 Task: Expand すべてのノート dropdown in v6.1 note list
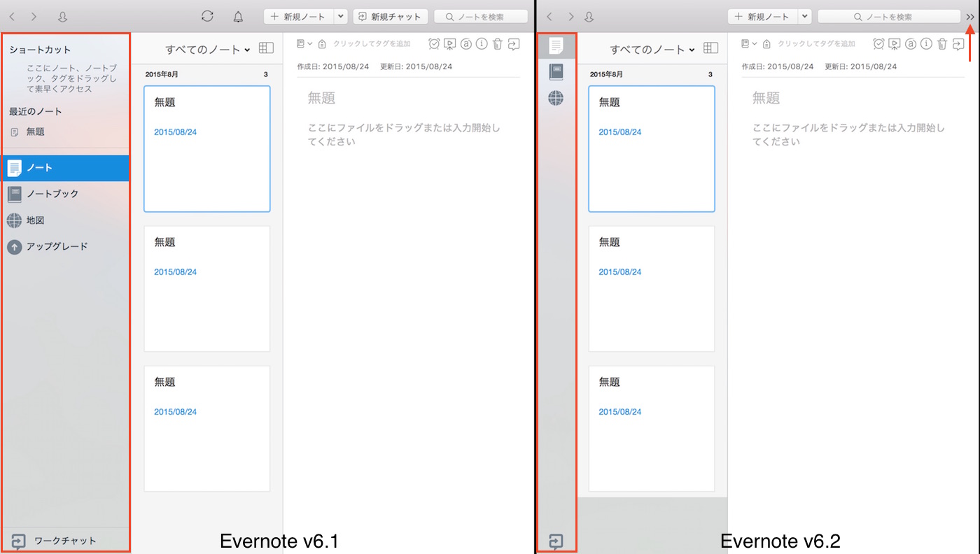(208, 49)
